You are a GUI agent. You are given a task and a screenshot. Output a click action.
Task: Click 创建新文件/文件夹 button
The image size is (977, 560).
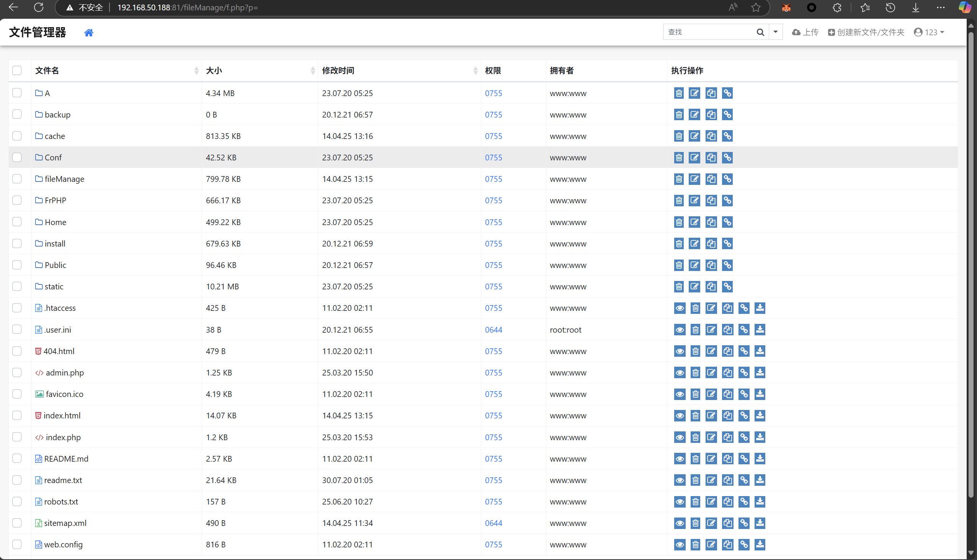coord(866,32)
